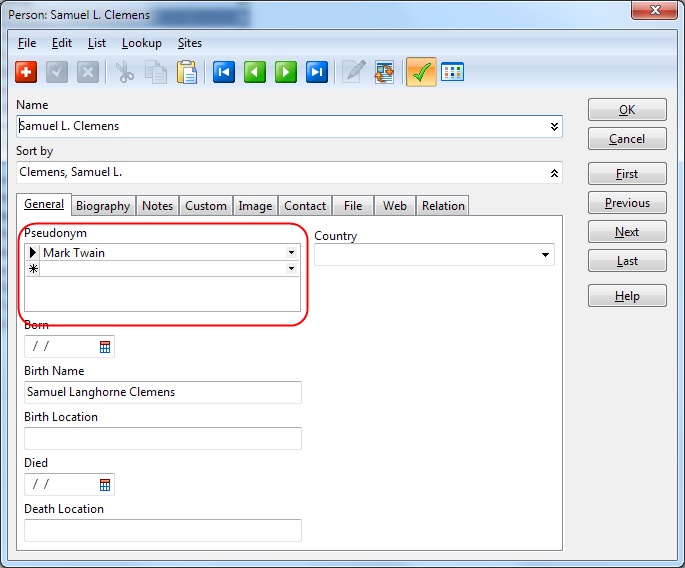Open the new pseudonym row dropdown arrow
Screen dimensions: 685x568
[x=291, y=268]
